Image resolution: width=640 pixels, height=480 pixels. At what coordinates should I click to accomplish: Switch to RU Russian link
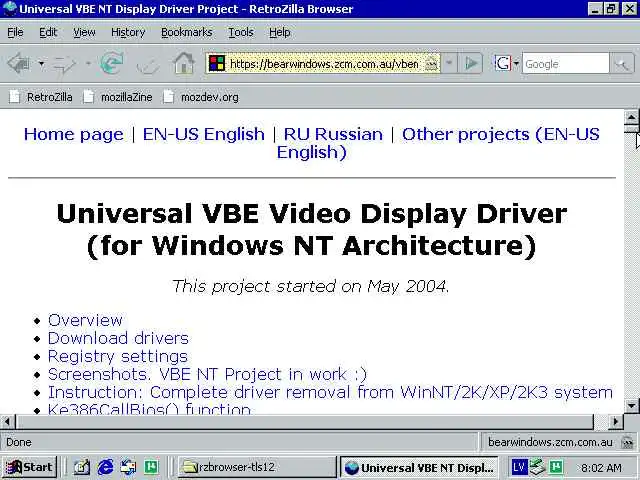pyautogui.click(x=333, y=134)
